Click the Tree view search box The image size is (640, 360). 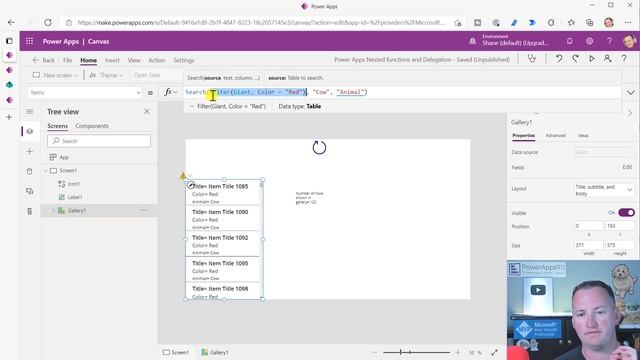tap(99, 141)
